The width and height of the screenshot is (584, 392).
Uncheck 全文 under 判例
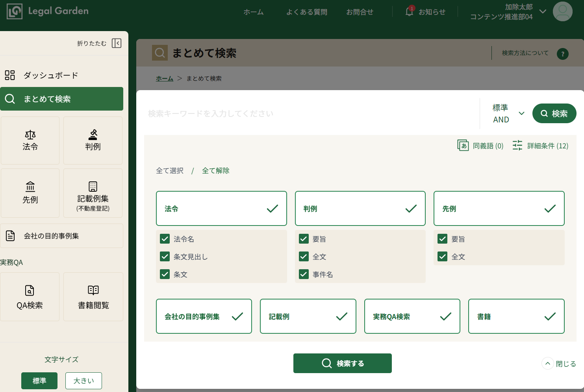point(304,257)
